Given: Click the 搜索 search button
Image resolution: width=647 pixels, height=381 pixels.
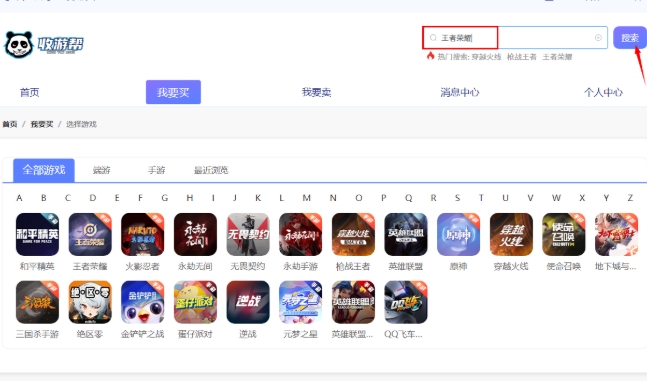Looking at the screenshot, I should (630, 38).
